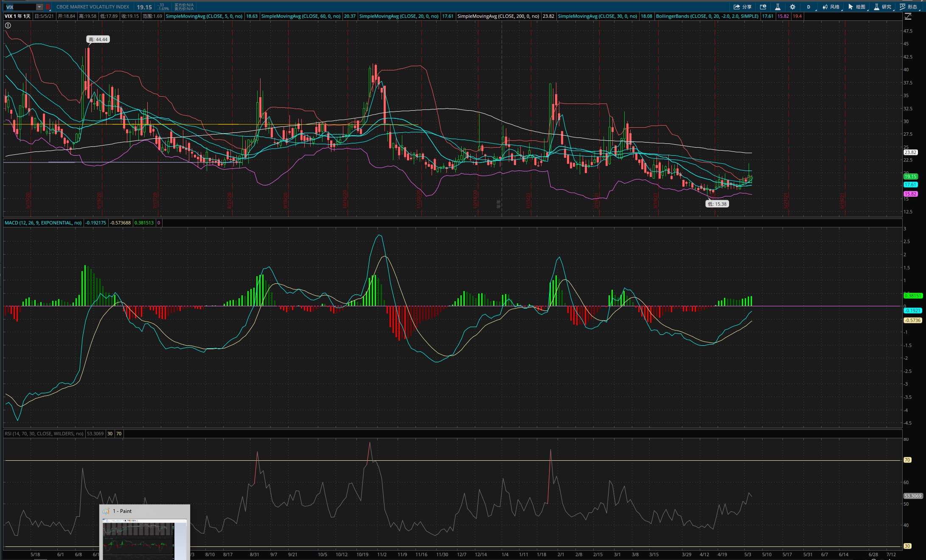926x560 pixels.
Task: Click the price-axis scale icon, top right
Action: 908,16
